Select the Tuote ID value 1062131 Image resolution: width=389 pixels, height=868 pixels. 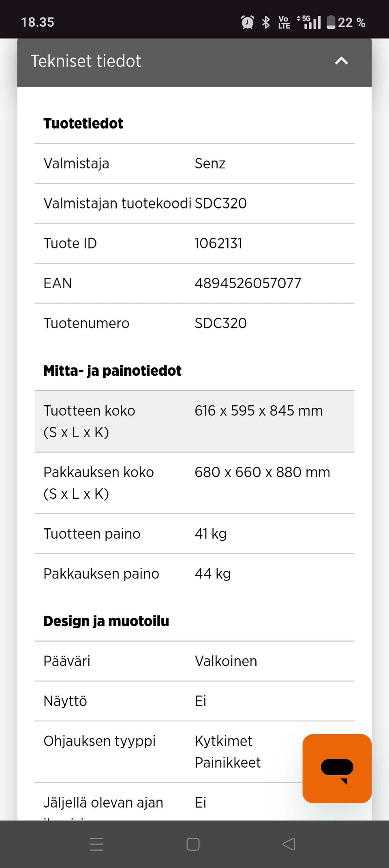click(218, 243)
